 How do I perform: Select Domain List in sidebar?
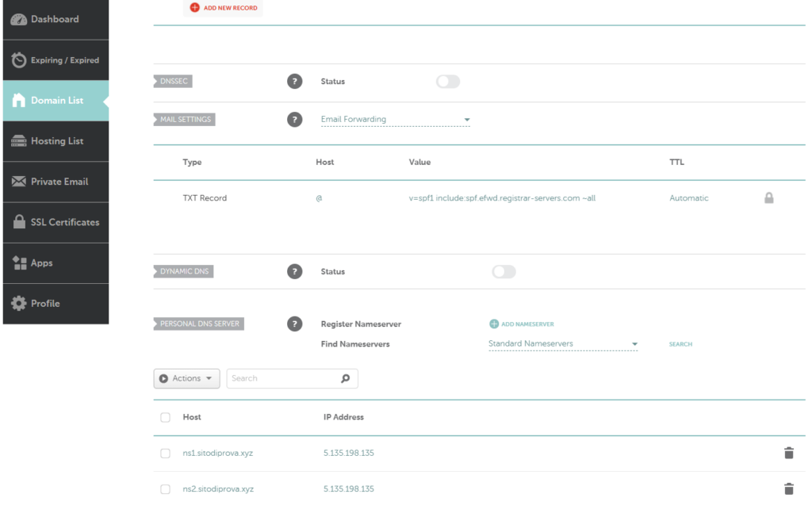pos(56,101)
